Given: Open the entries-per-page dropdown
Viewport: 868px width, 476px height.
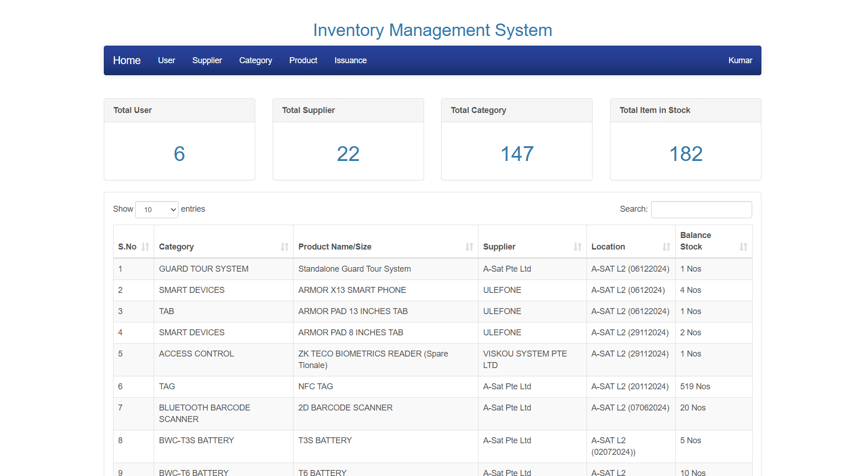Looking at the screenshot, I should point(156,209).
